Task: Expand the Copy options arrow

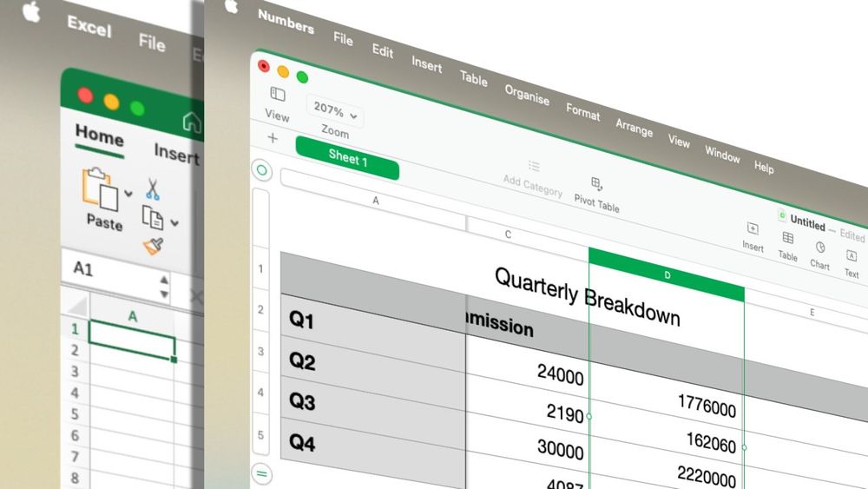Action: click(x=174, y=222)
